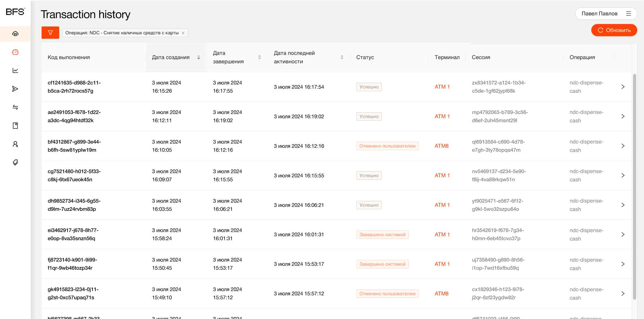Image resolution: width=644 pixels, height=319 pixels.
Task: Open the ATM terminal sidebar icon
Action: [15, 34]
